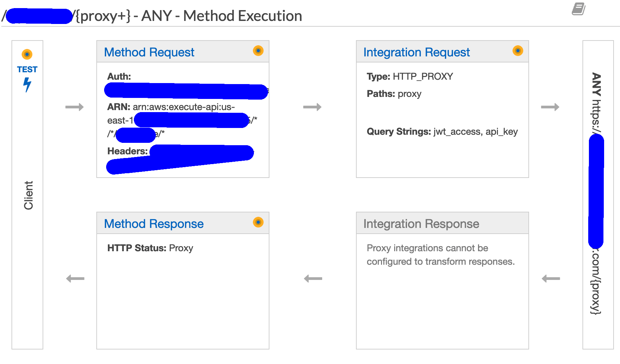Click the TEST lightning bolt icon
The image size is (620, 364).
(x=27, y=84)
